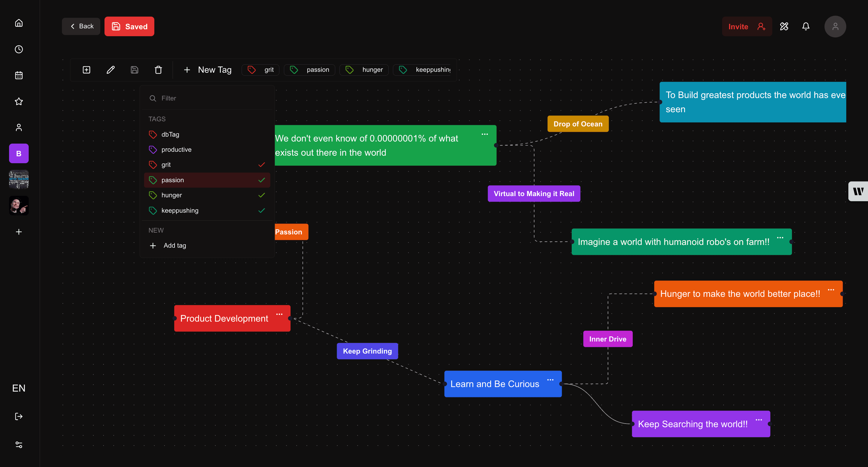Screen dimensions: 868x467
Task: Deselect the passion tag checkmark
Action: pos(262,180)
